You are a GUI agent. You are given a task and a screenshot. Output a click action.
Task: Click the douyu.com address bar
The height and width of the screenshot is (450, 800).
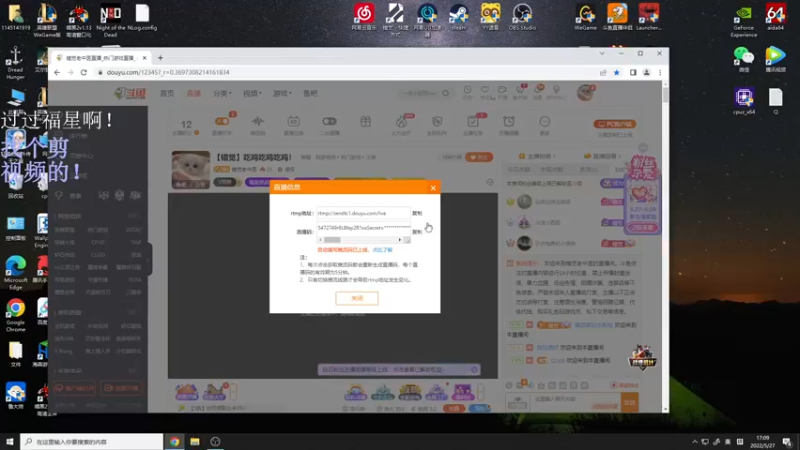click(x=347, y=72)
